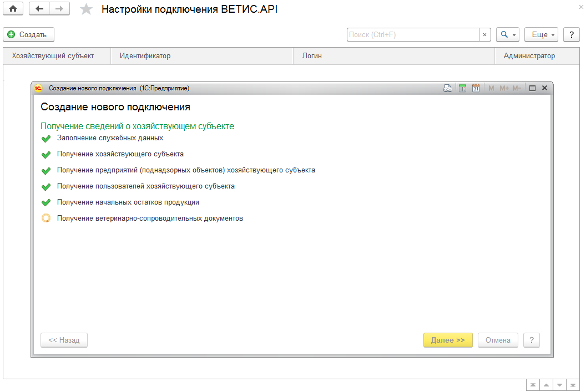The height and width of the screenshot is (392, 586).
Task: Open the calendar icon in dialog title bar
Action: point(476,88)
